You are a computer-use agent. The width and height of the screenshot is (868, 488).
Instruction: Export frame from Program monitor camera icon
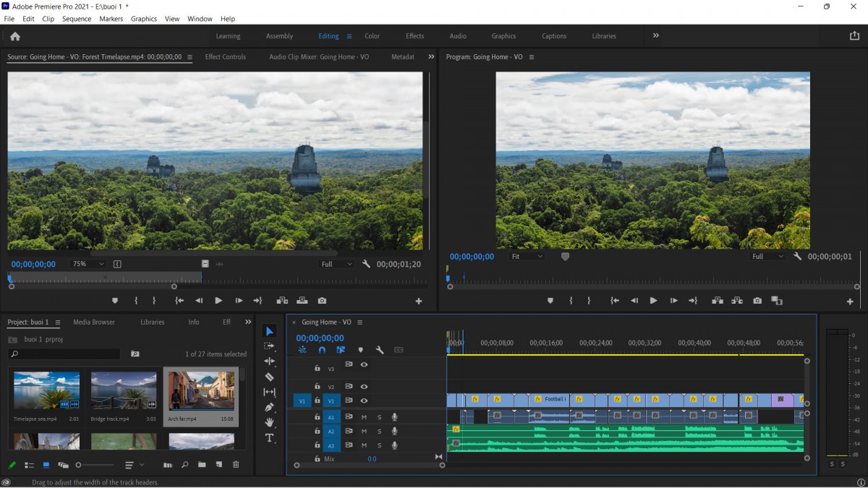(757, 301)
